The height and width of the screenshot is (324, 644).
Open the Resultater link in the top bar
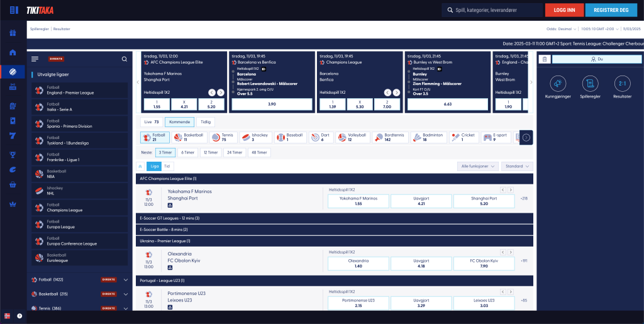point(62,29)
